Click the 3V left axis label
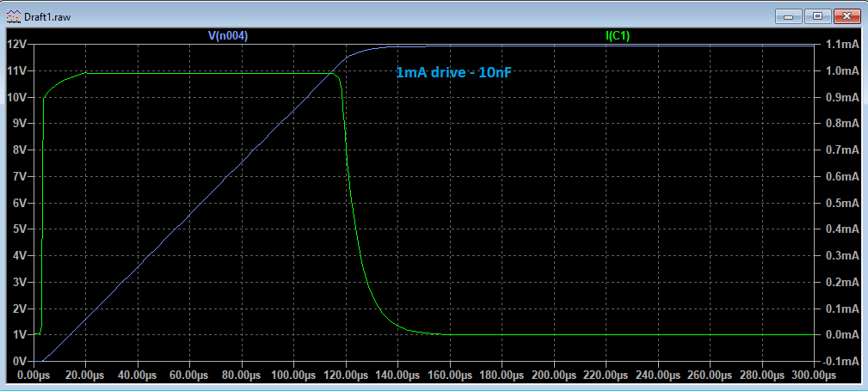 coord(21,282)
